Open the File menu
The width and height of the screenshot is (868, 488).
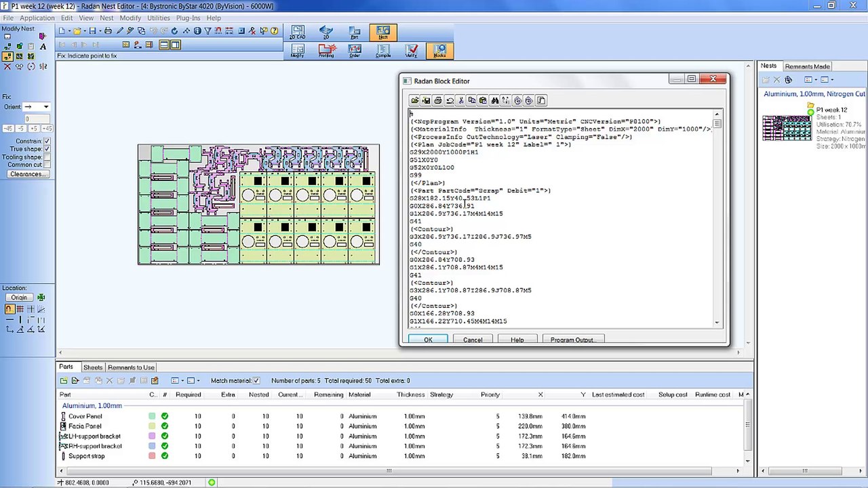point(8,18)
